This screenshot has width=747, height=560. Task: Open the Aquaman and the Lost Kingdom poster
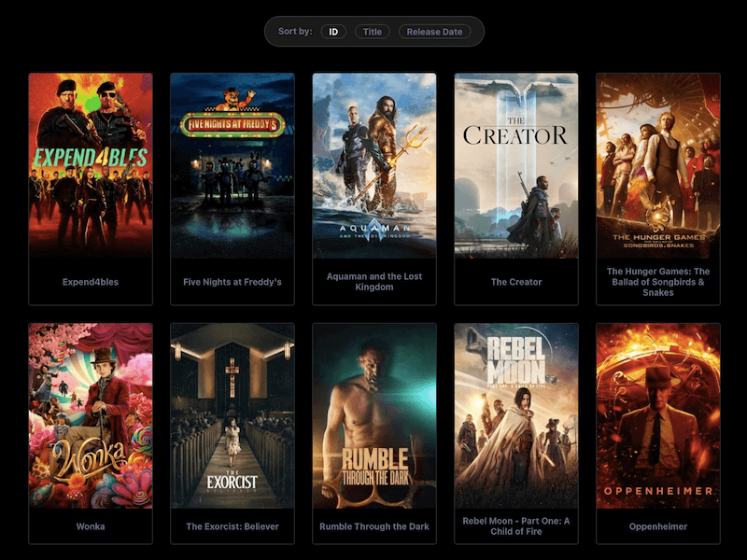coord(374,166)
